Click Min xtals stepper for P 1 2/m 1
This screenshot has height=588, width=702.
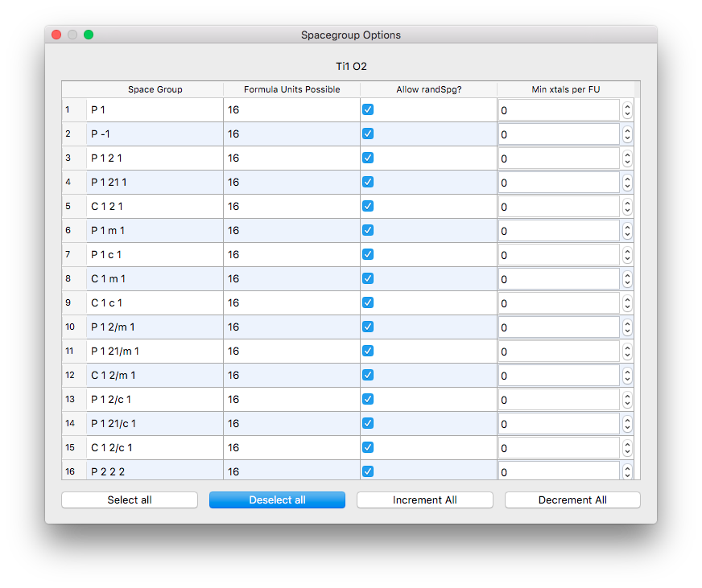pos(627,327)
